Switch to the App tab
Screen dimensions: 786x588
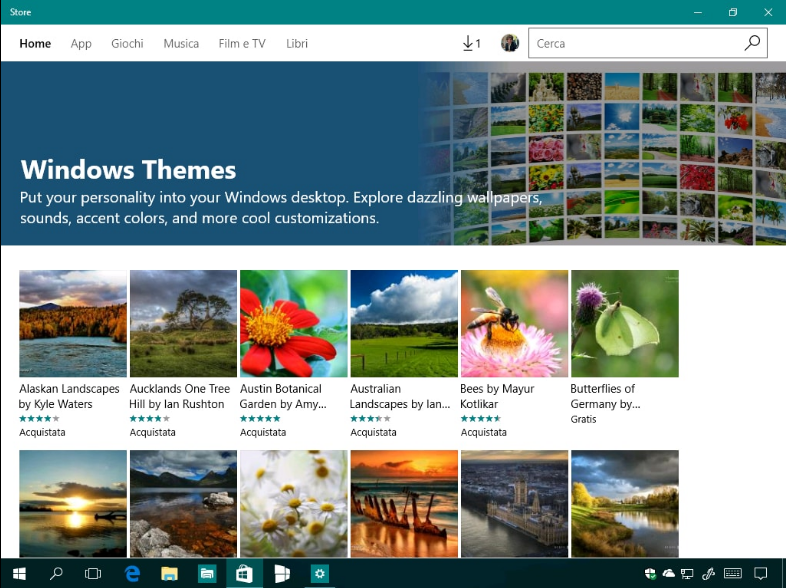click(x=81, y=44)
